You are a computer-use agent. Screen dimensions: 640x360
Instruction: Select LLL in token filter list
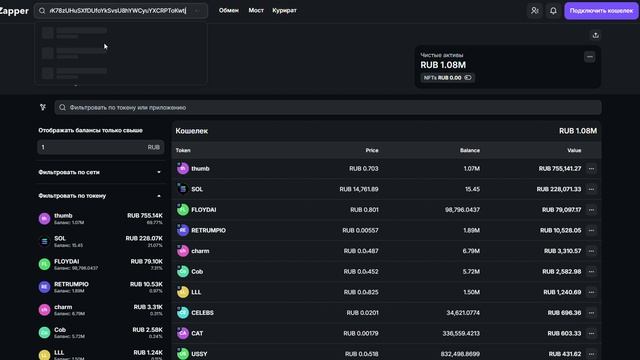pyautogui.click(x=100, y=355)
